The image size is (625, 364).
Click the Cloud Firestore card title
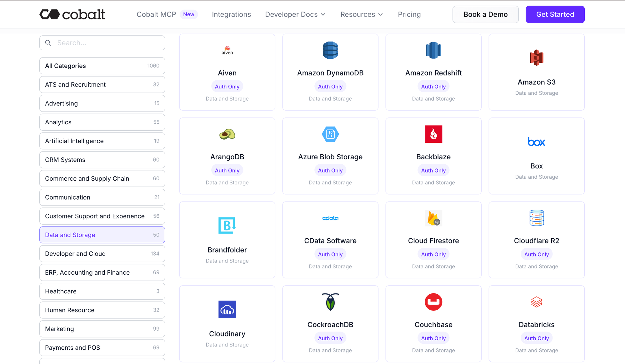coord(433,241)
